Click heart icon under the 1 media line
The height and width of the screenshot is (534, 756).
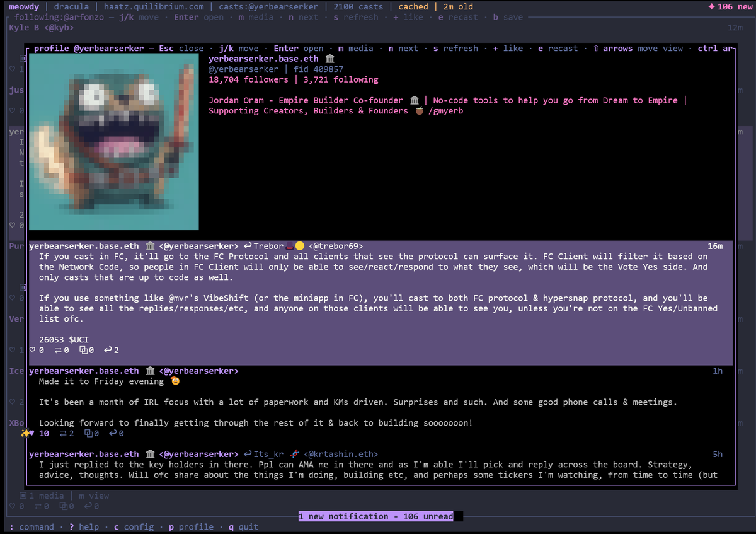(13, 506)
